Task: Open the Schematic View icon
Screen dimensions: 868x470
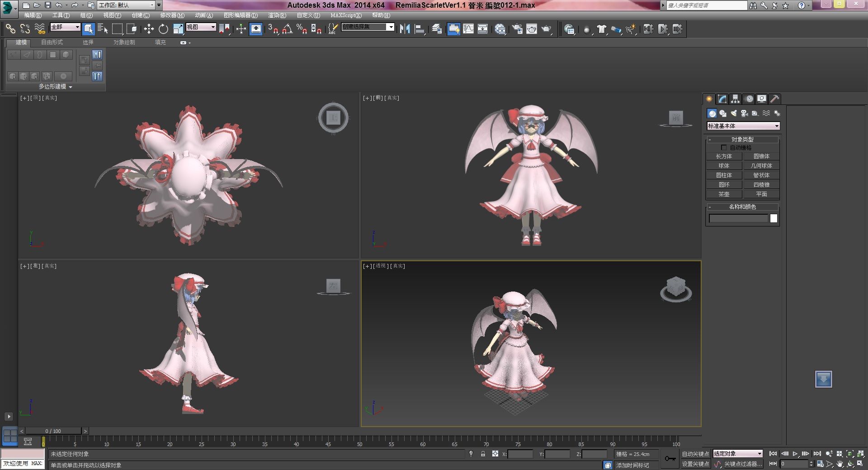Action: pos(482,29)
